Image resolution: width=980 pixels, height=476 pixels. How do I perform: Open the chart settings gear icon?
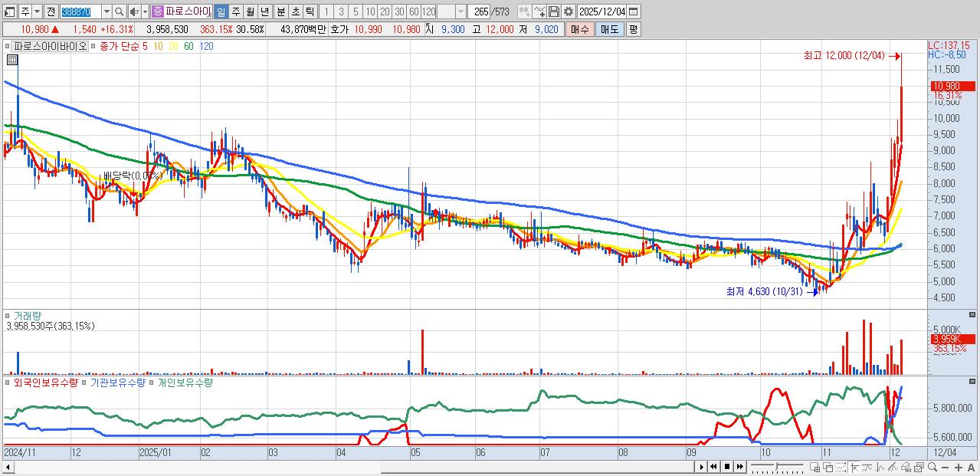click(x=569, y=12)
